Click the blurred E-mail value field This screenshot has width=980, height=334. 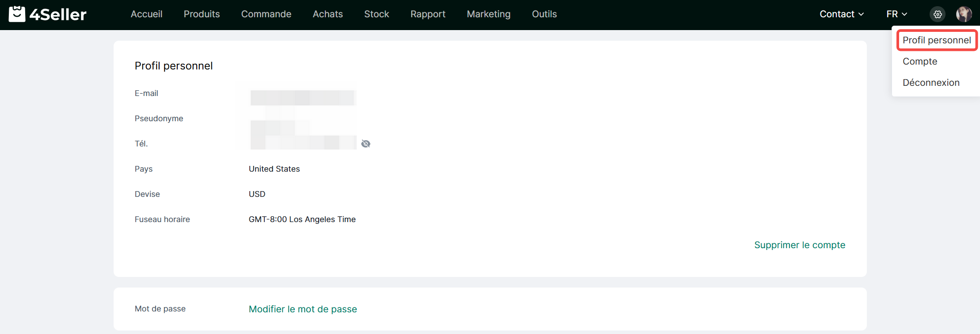[x=303, y=97]
